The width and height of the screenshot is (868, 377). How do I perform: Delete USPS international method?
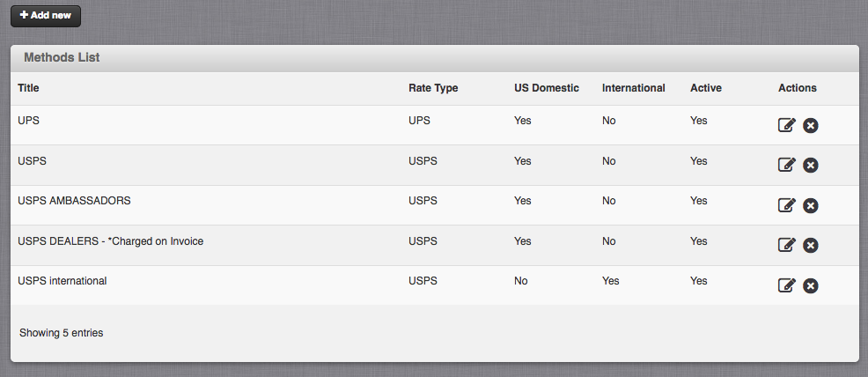point(811,285)
